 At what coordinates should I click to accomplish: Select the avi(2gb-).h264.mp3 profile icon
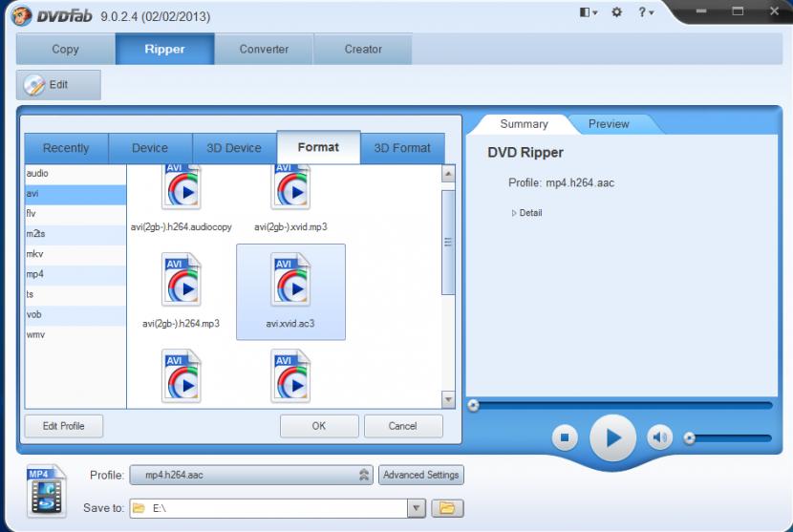click(x=182, y=280)
